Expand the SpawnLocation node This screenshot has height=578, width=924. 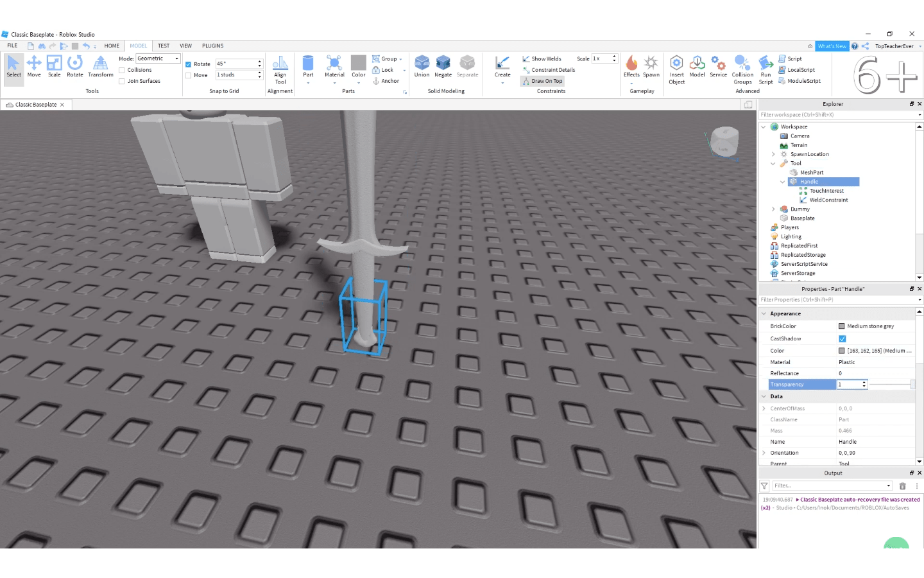(x=773, y=154)
